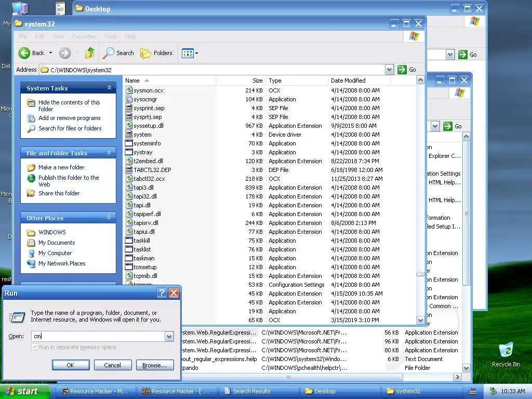Expand the Run dialog Open dropdown

[169, 336]
